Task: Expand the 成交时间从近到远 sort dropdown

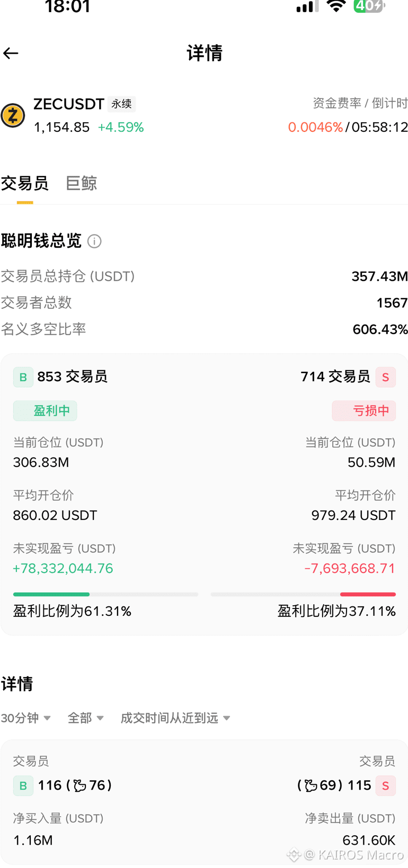Action: click(175, 718)
